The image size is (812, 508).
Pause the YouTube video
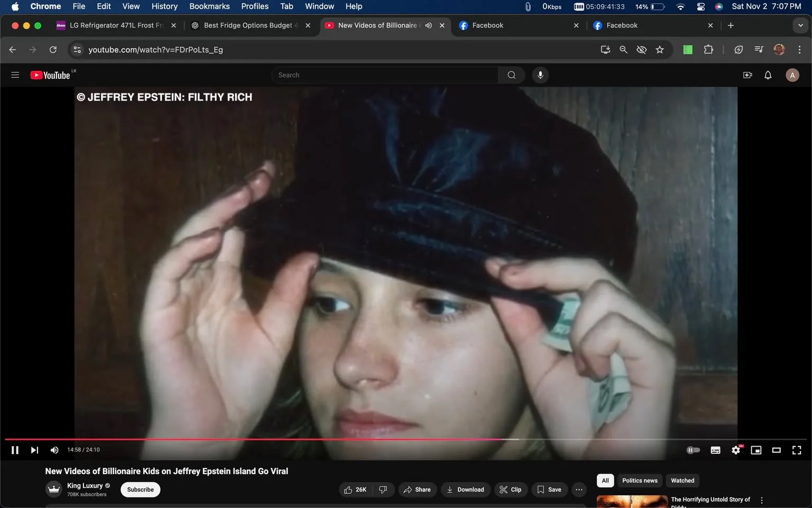[15, 450]
